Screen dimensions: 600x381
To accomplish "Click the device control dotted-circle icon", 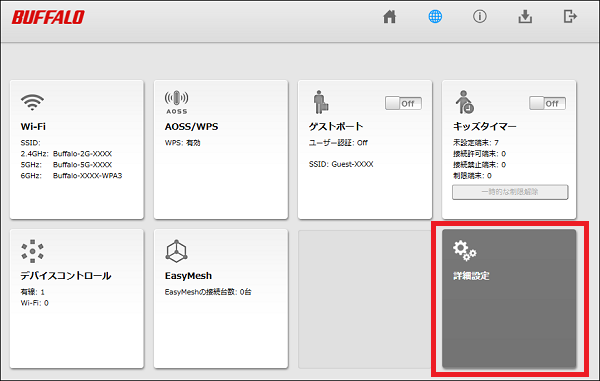I will (32, 251).
